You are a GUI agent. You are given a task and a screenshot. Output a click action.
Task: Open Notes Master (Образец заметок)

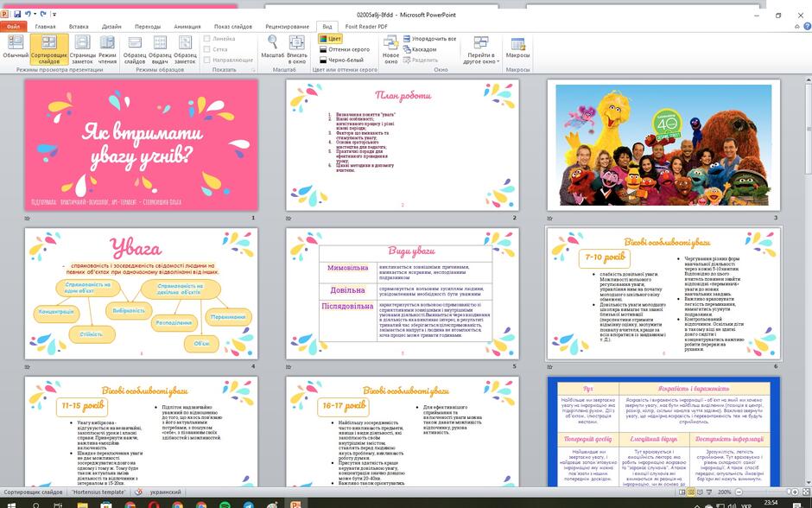[x=185, y=49]
